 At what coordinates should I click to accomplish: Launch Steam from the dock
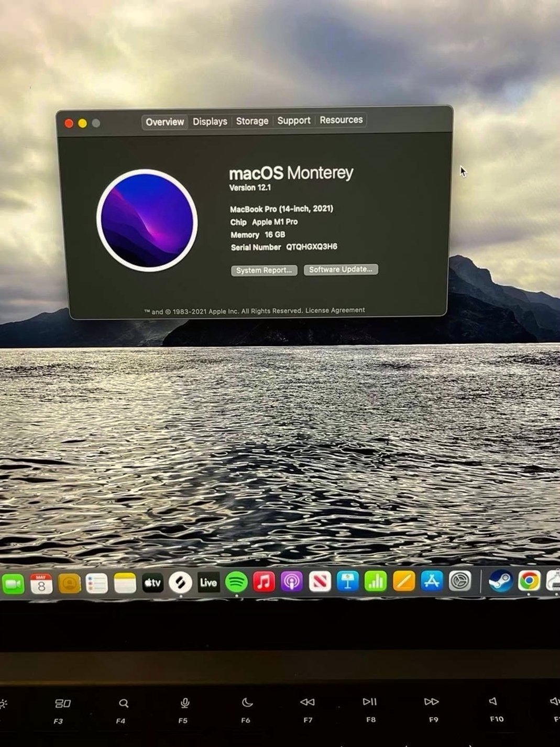click(x=500, y=581)
